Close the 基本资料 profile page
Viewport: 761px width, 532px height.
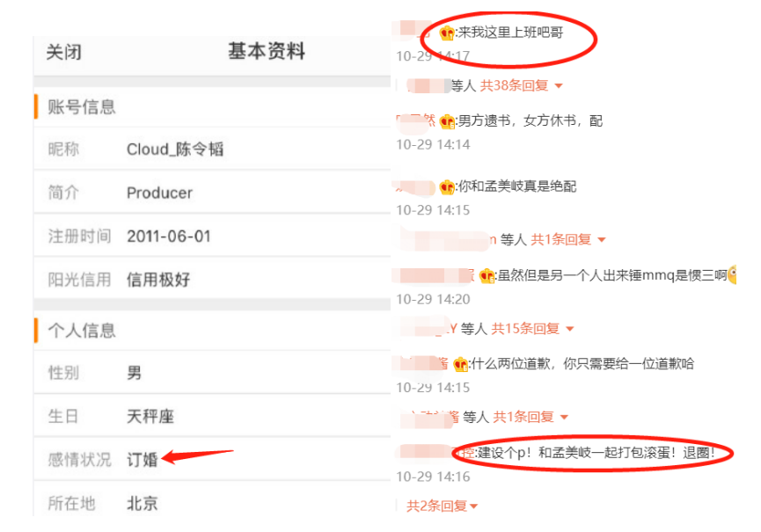[63, 53]
